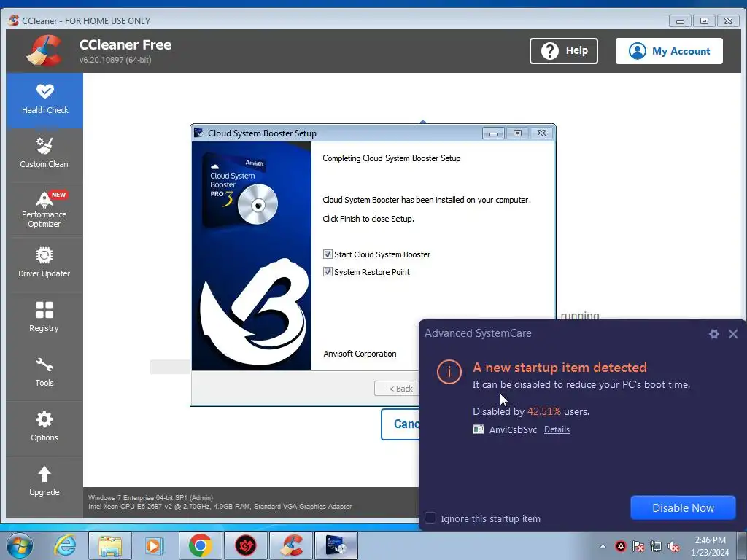Click the orange info alert icon
The image size is (747, 560).
click(449, 371)
